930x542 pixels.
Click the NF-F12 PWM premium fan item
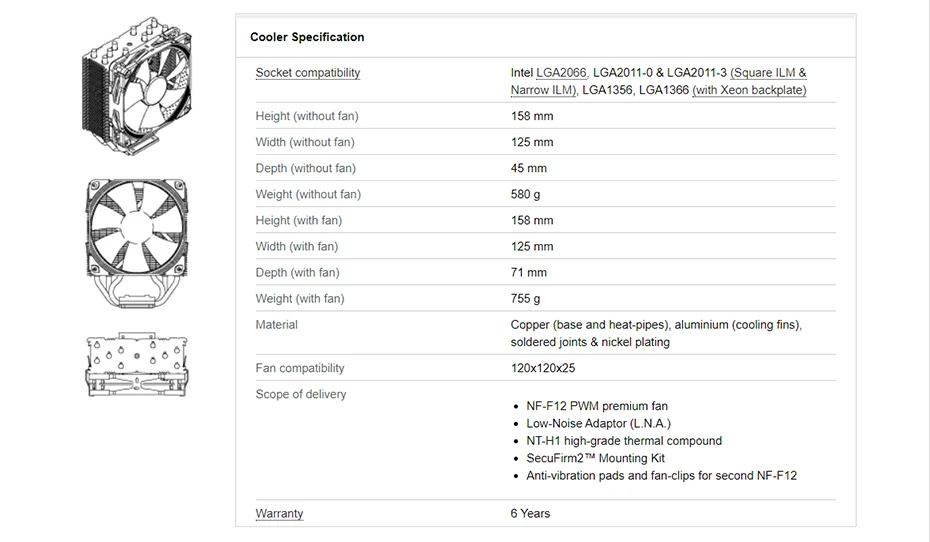coord(597,406)
